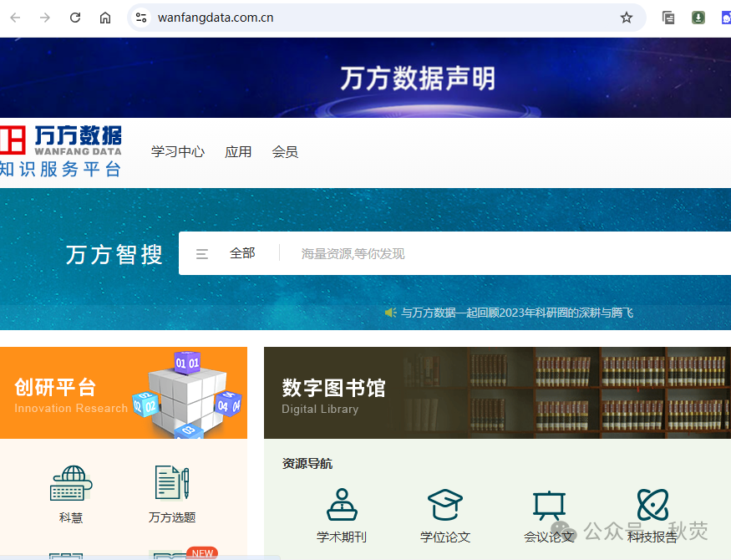View site information icon in address bar
This screenshot has width=731, height=560.
[x=141, y=18]
